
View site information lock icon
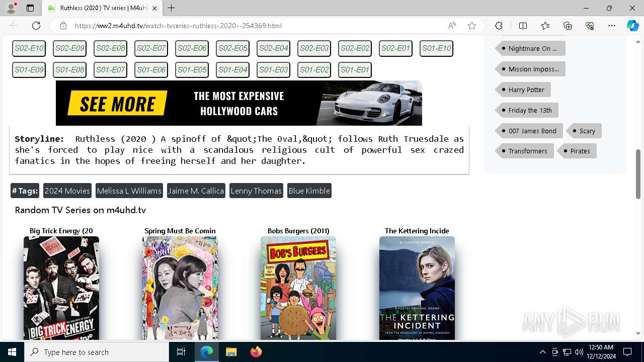click(x=63, y=26)
